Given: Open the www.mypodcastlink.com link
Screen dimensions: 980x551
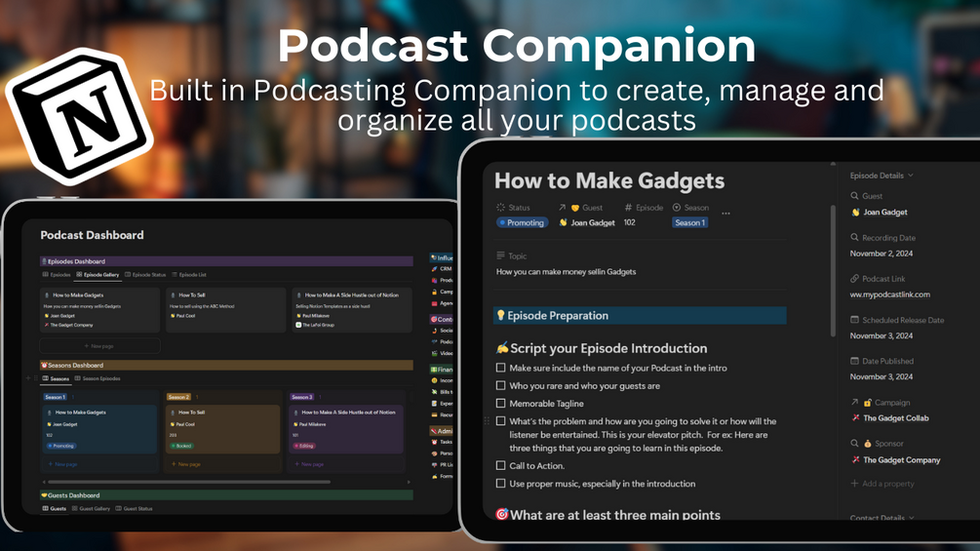Looking at the screenshot, I should tap(890, 295).
